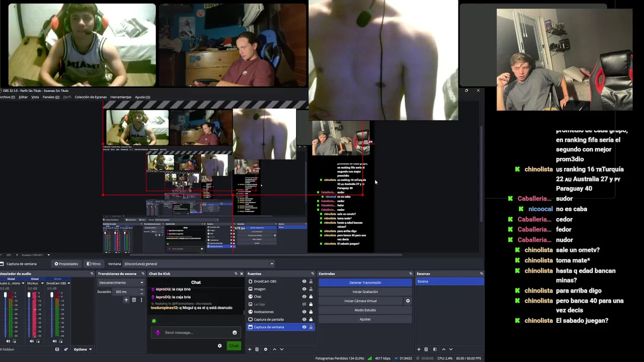Viewport: 644px width, 362px height.
Task: Open Kick chat settings gear
Action: [x=219, y=345]
